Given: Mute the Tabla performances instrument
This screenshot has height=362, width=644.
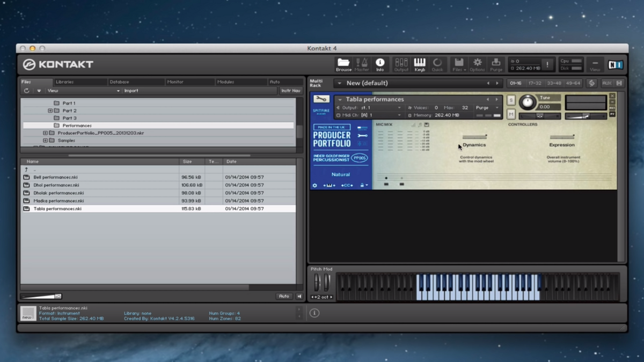Looking at the screenshot, I should tap(511, 114).
